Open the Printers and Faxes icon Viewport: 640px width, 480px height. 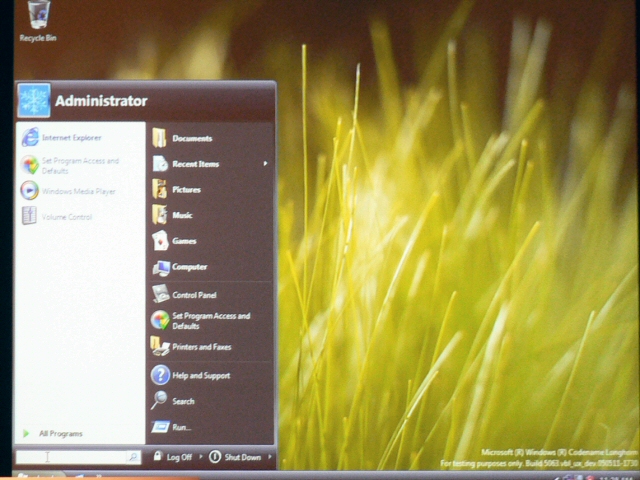point(160,346)
